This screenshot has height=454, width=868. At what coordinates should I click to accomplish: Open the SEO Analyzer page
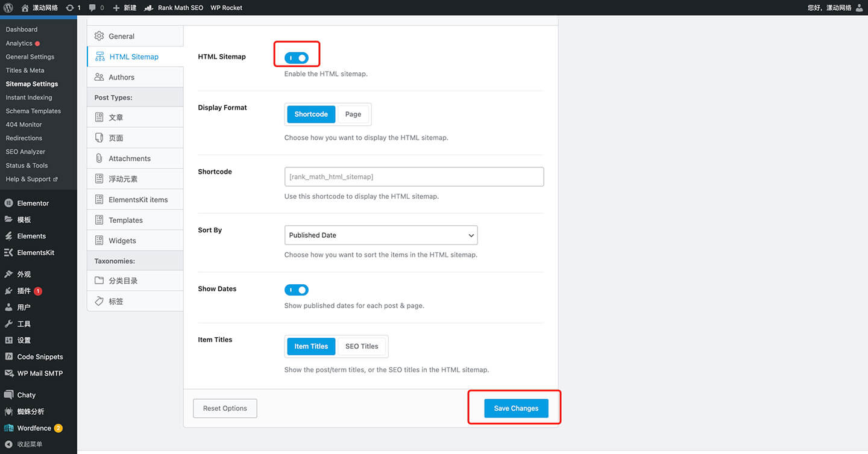(x=25, y=152)
